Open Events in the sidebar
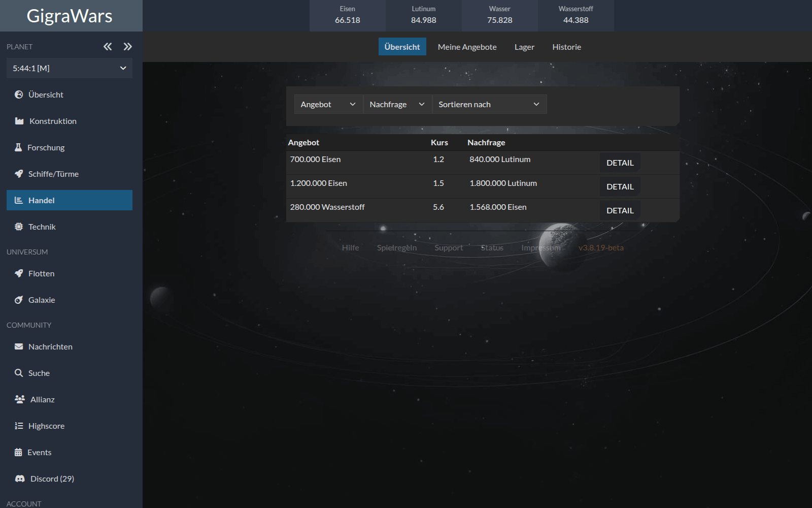This screenshot has height=508, width=812. (x=70, y=452)
